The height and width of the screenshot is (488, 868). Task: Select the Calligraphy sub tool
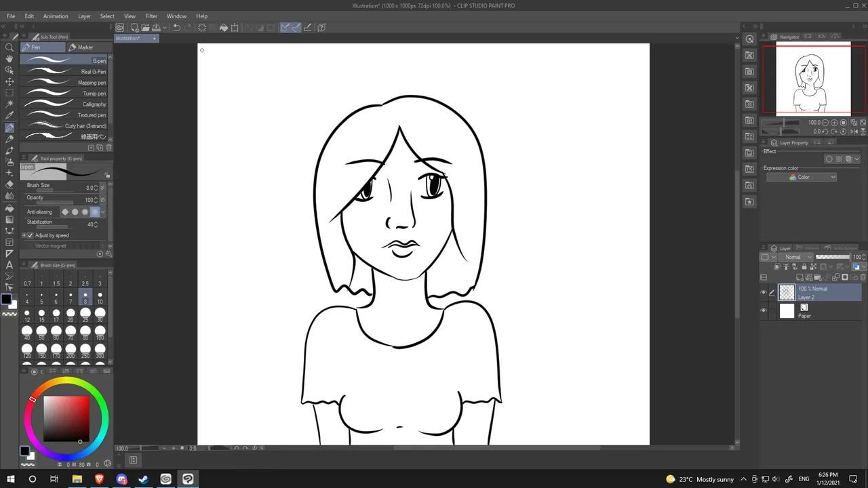pos(64,104)
